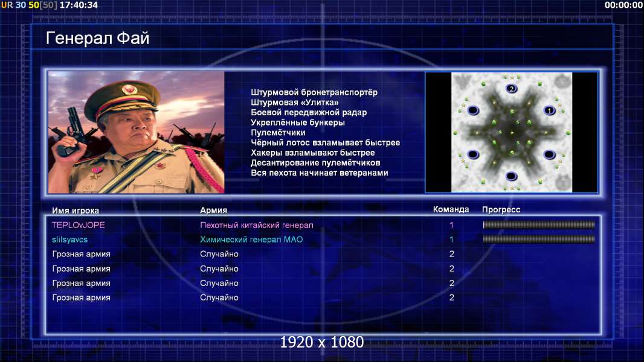The image size is (644, 362).
Task: Click "Чёрный лотос взламывает быстрее" line
Action: tap(325, 142)
